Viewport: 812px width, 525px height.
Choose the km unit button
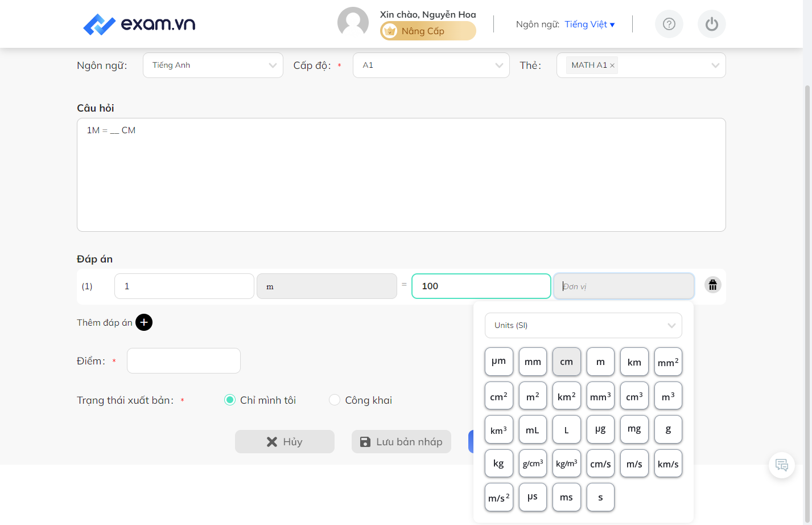tap(634, 362)
